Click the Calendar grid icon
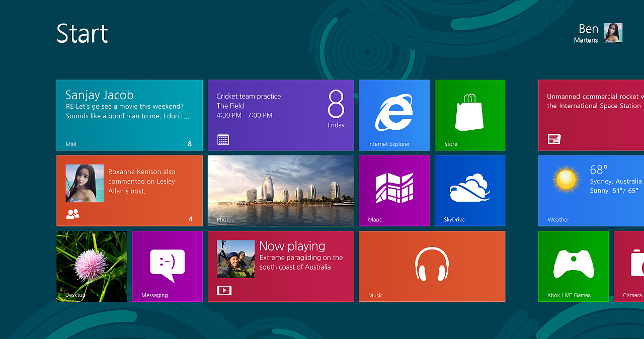644x339 pixels. (x=223, y=140)
